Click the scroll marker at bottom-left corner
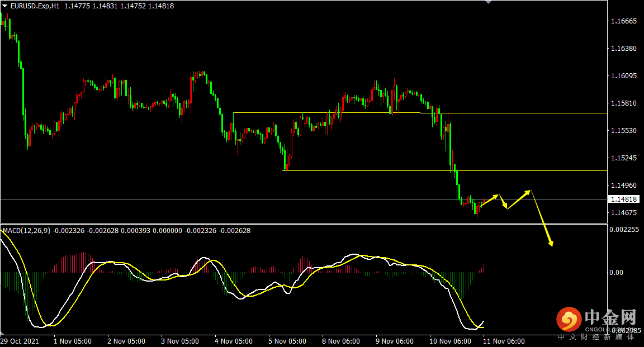Screen dimensions: 644x347 pyautogui.click(x=2, y=333)
